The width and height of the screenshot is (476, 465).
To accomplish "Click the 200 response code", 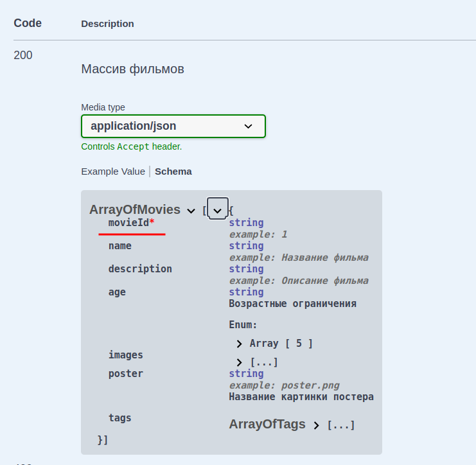I will click(23, 55).
